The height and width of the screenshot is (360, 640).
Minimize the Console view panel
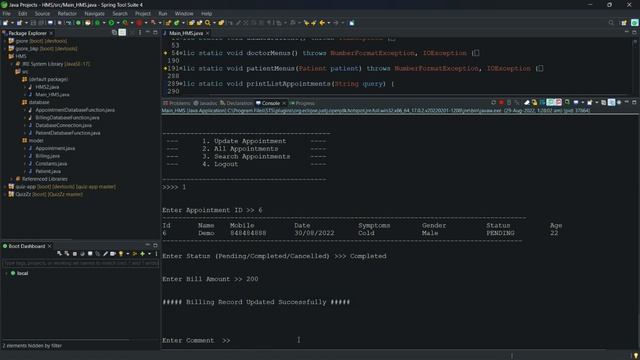(x=627, y=102)
